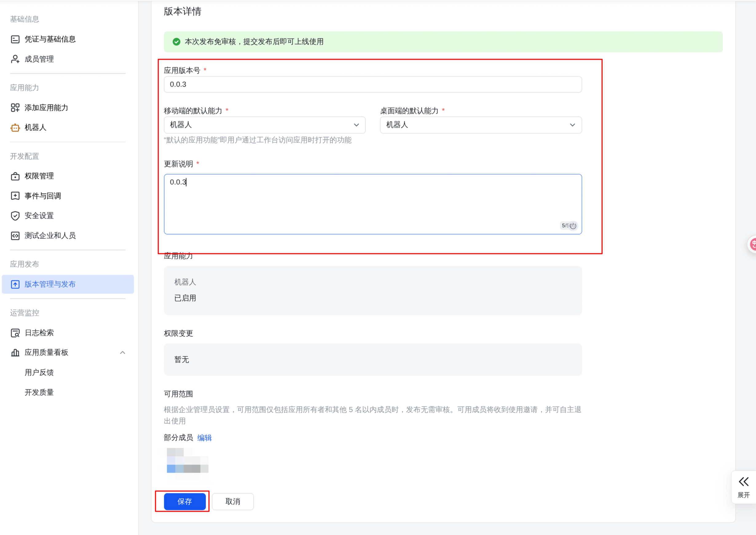Click the 日志检索 search-log icon
The width and height of the screenshot is (756, 535).
(x=15, y=333)
